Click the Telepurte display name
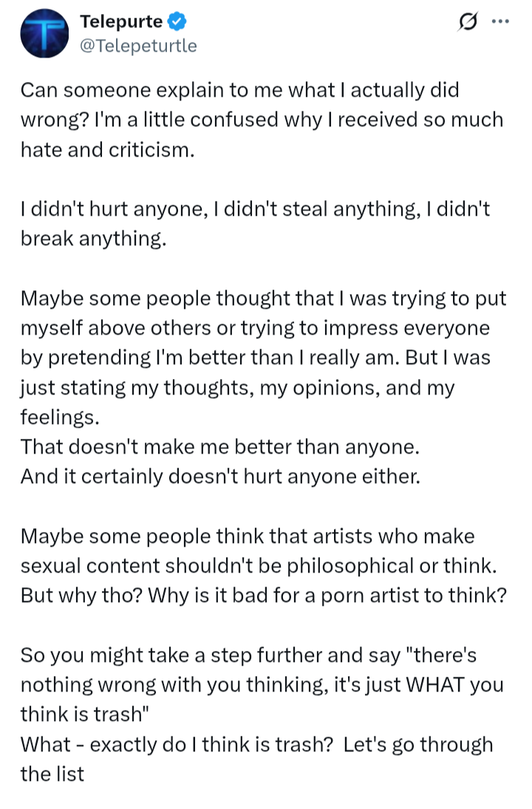Viewport: 532px width, 809px height. [121, 21]
